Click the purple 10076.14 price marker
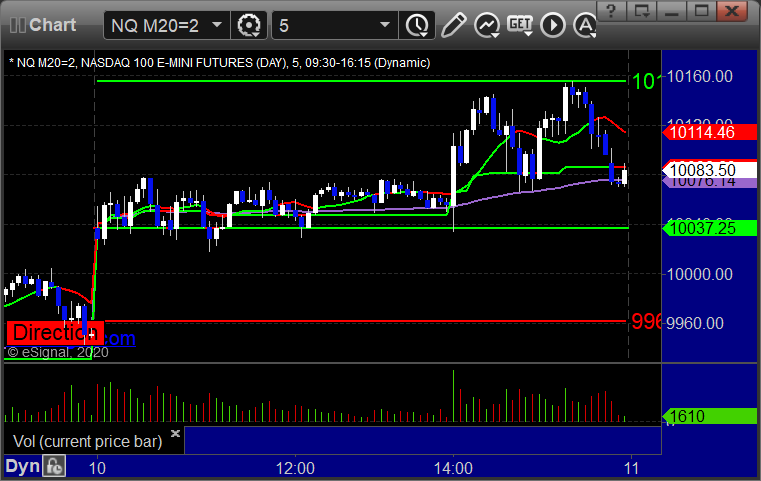 coord(709,183)
